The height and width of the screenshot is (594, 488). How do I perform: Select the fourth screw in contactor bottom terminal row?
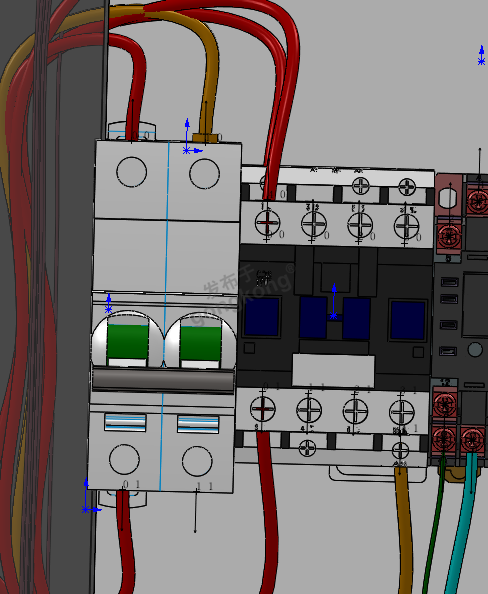coord(402,412)
